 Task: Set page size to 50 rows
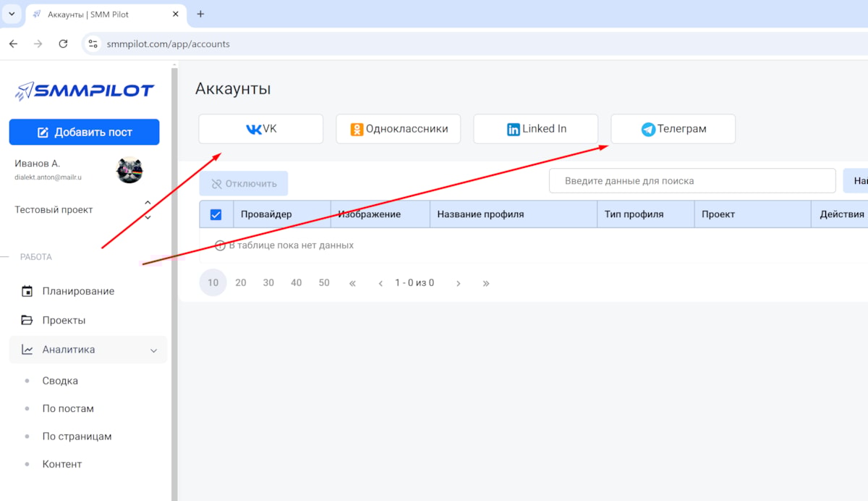(324, 283)
